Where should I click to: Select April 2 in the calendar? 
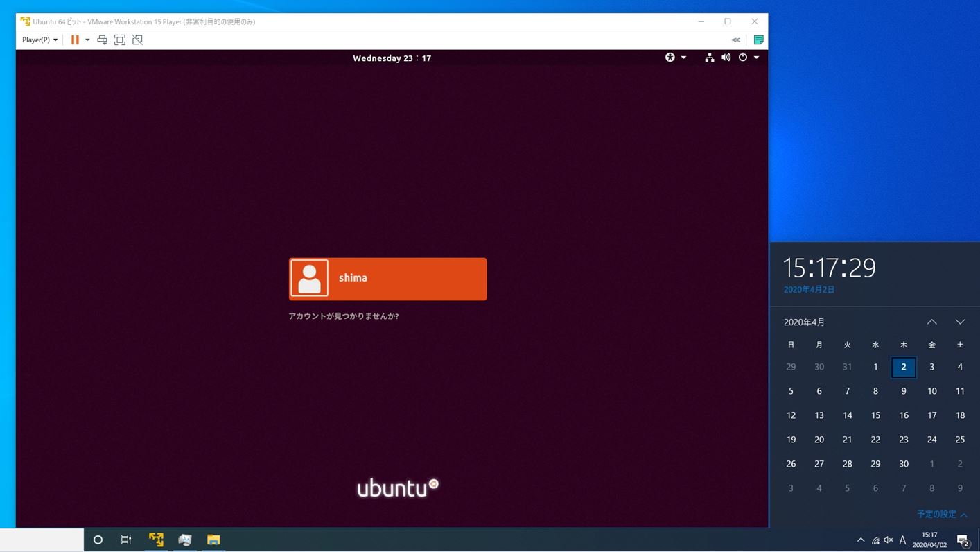point(904,367)
